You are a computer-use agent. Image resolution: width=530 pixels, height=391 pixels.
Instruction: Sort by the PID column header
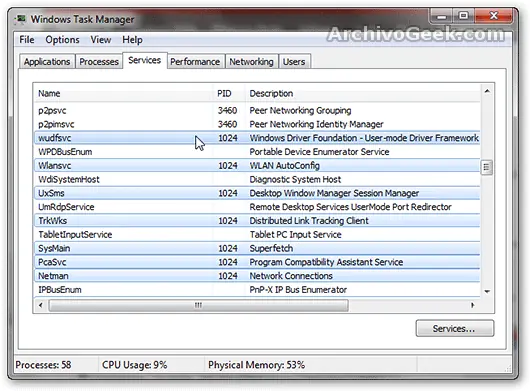pyautogui.click(x=229, y=93)
